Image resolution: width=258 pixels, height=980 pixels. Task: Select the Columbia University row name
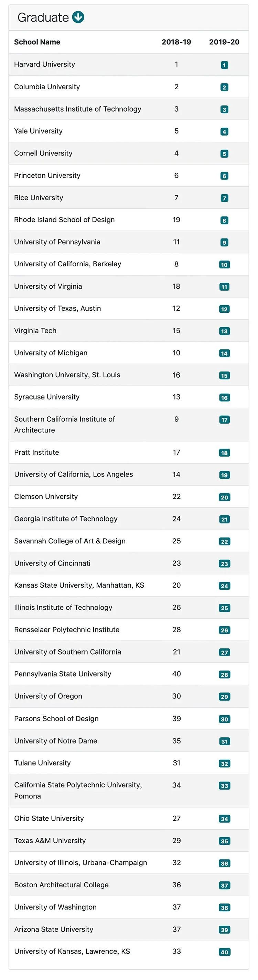(47, 87)
